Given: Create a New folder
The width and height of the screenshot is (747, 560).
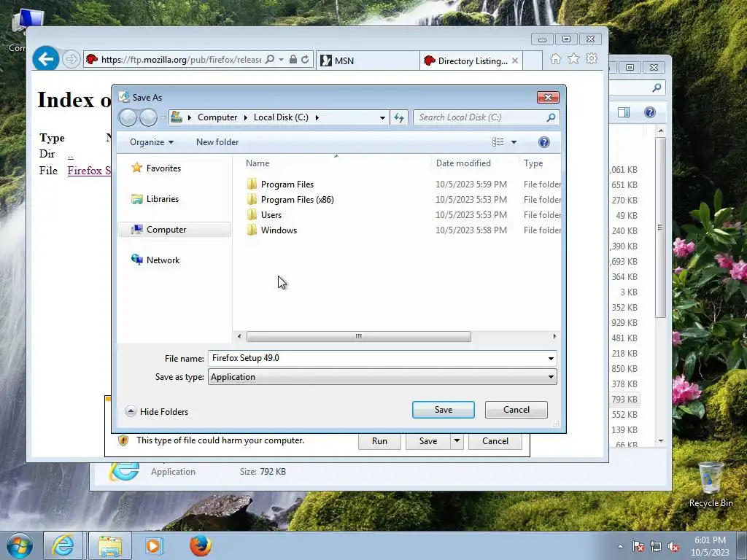Looking at the screenshot, I should coord(217,142).
